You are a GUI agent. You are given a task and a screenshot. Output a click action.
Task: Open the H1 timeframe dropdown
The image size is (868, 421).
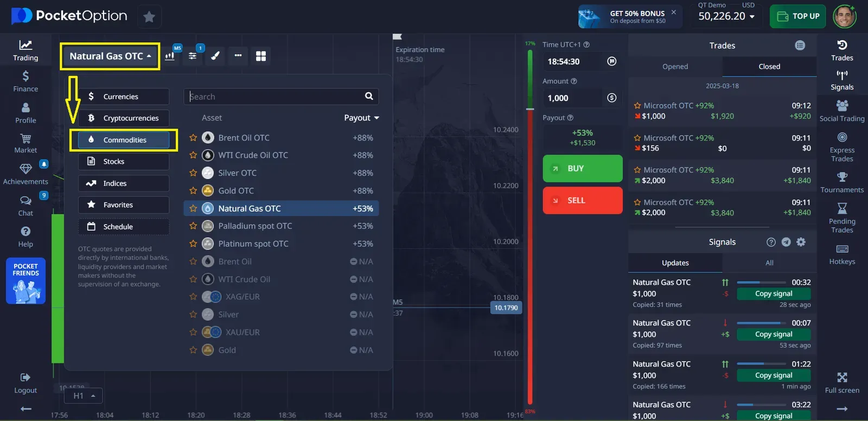coord(84,396)
